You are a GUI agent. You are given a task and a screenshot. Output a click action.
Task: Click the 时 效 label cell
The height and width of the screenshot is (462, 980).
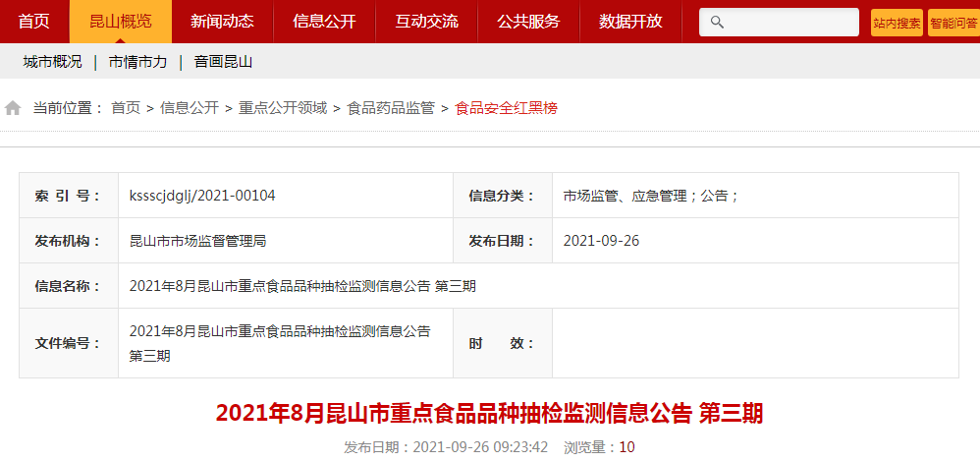[503, 343]
